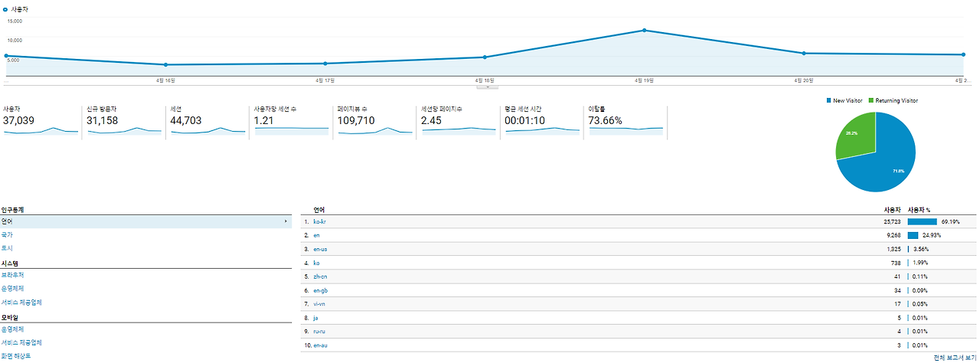Open 서비스 제공업체 under the 시스템 section
This screenshot has width=980, height=363.
[21, 302]
